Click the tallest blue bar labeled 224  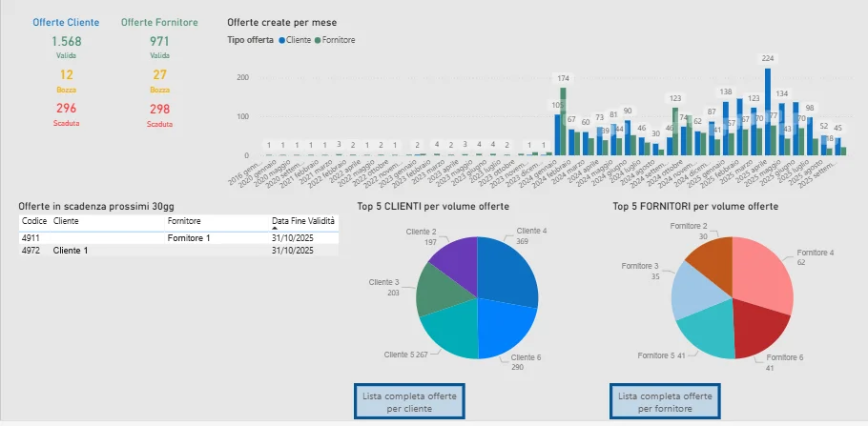pos(768,110)
